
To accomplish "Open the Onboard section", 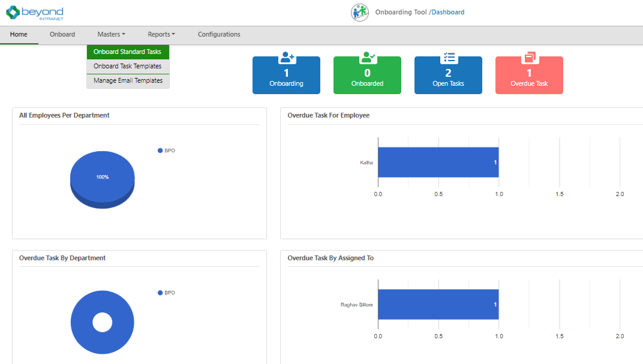I will [62, 34].
